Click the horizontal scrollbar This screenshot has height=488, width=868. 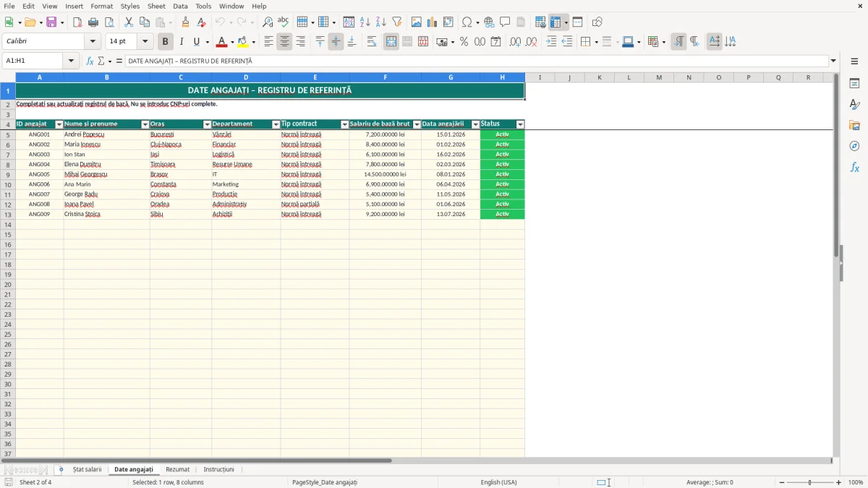pyautogui.click(x=197, y=461)
